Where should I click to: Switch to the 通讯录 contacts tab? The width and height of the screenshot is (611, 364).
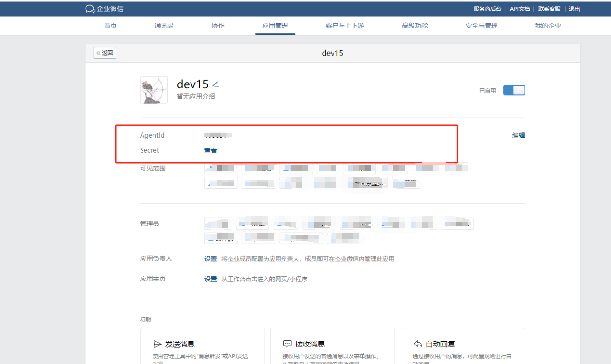(x=164, y=26)
